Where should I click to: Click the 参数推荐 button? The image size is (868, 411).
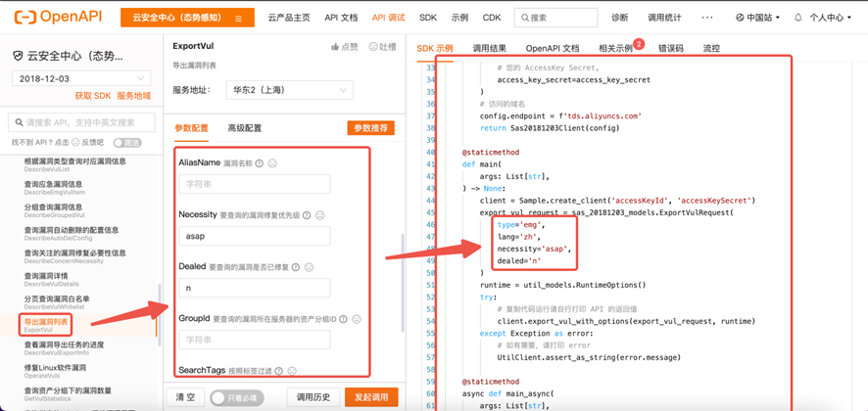point(371,128)
